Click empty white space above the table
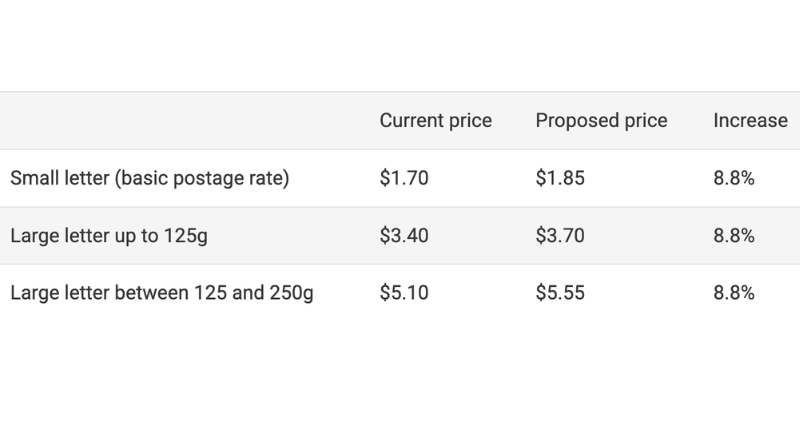This screenshot has width=800, height=431. point(400,45)
